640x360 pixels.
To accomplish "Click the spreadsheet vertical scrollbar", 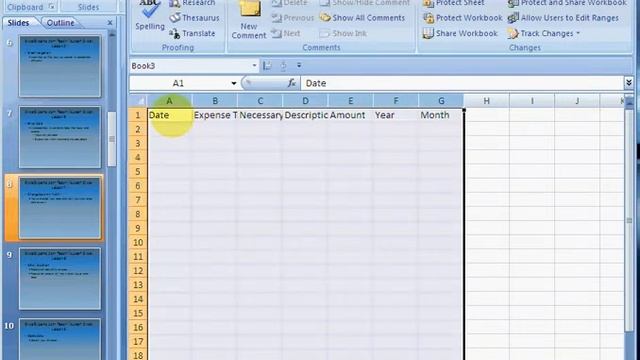I will pyautogui.click(x=629, y=220).
